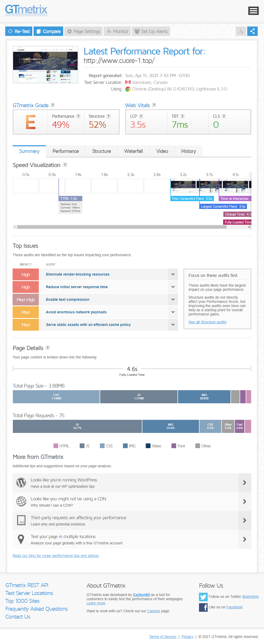Expand Serve static assets cache policy audit
The image size is (264, 644).
173,325
